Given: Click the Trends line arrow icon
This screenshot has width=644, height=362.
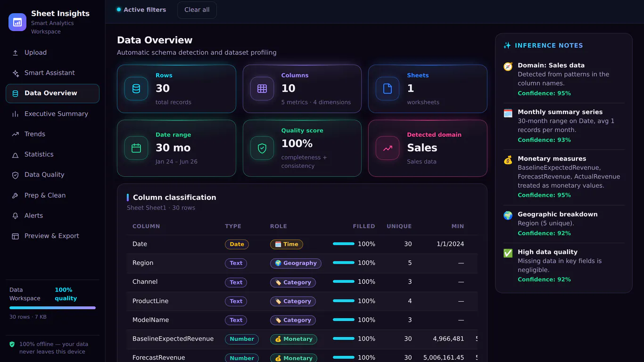Looking at the screenshot, I should (15, 134).
